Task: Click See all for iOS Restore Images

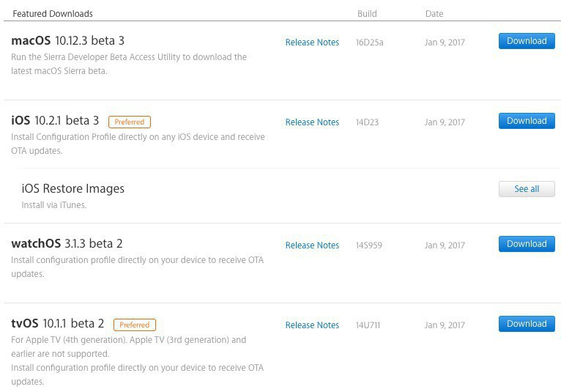Action: 527,189
